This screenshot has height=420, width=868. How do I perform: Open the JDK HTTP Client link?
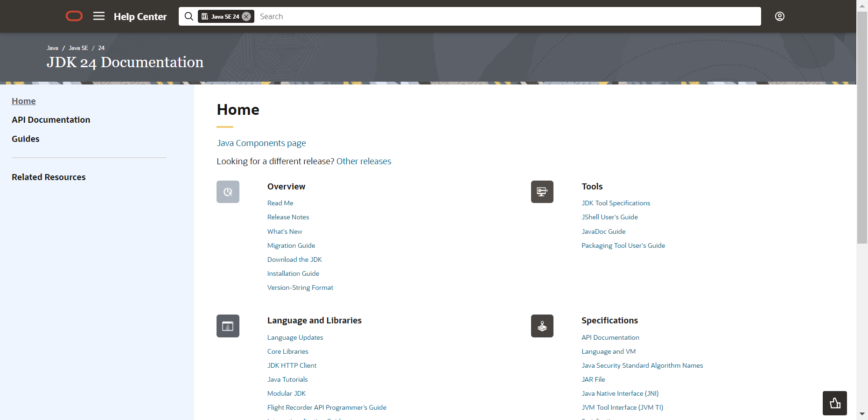click(292, 365)
